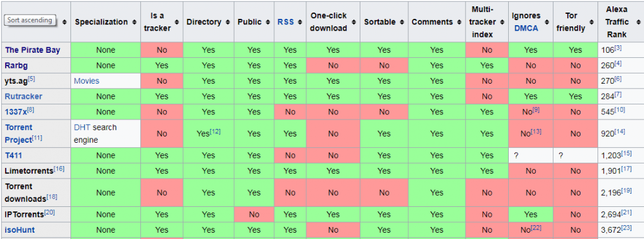This screenshot has height=239, width=644.
Task: Click sort arrows beside Sortable header
Action: (402, 22)
